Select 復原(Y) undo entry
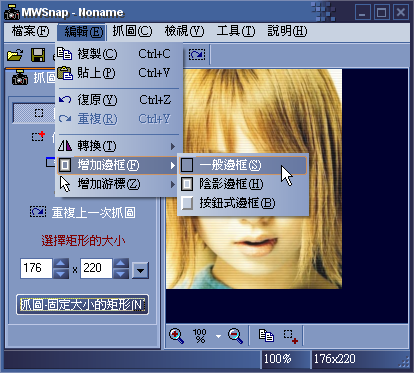 (x=119, y=100)
